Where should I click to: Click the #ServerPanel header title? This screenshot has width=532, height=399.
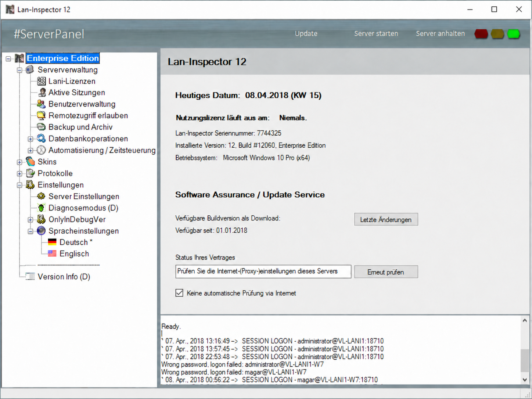pos(49,34)
